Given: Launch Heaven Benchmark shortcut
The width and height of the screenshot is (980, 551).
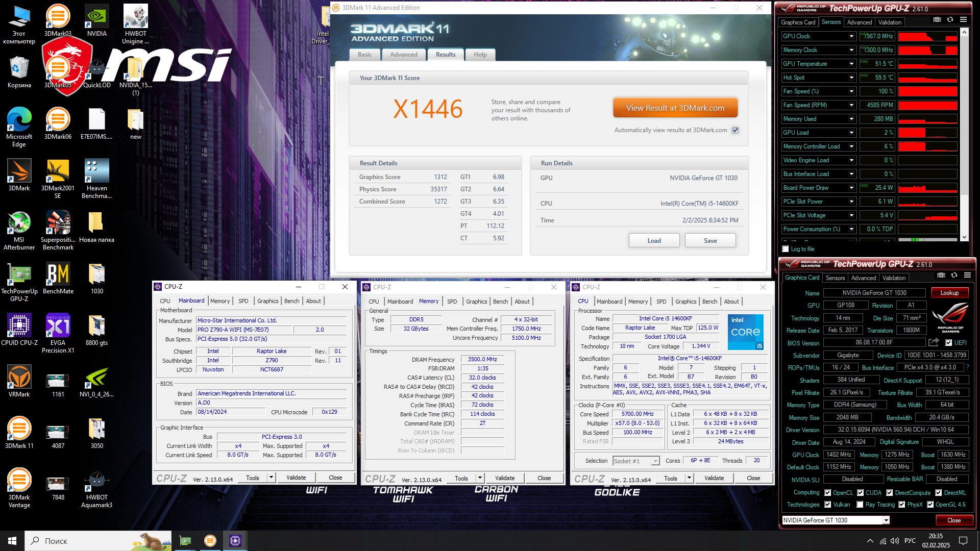Looking at the screenshot, I should pos(96,179).
